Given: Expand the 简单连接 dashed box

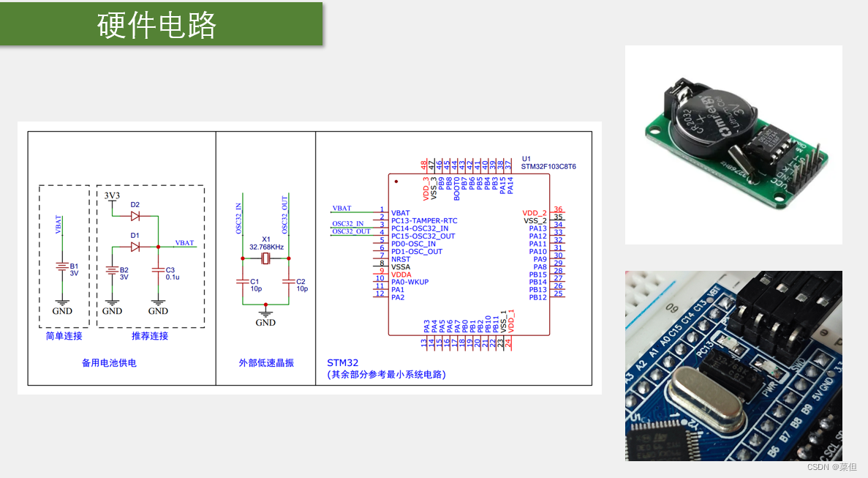Looking at the screenshot, I should [64, 260].
